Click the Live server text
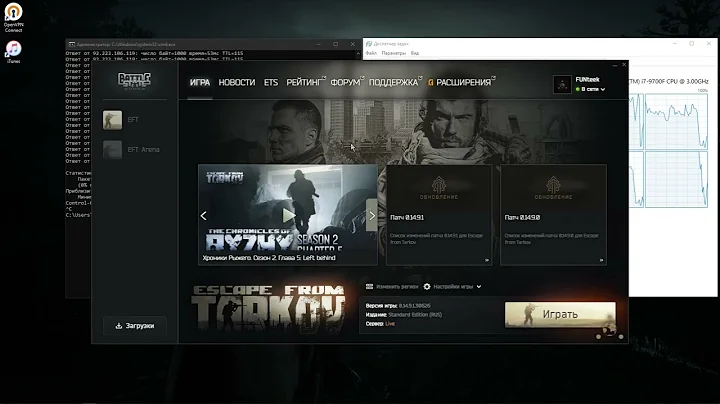This screenshot has height=404, width=720. [x=390, y=324]
